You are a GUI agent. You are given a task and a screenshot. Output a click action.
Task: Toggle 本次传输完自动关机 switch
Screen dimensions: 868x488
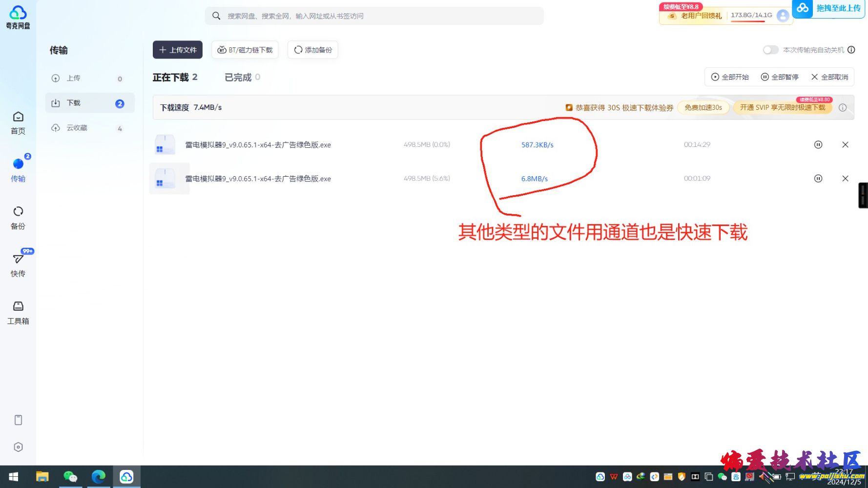click(770, 50)
